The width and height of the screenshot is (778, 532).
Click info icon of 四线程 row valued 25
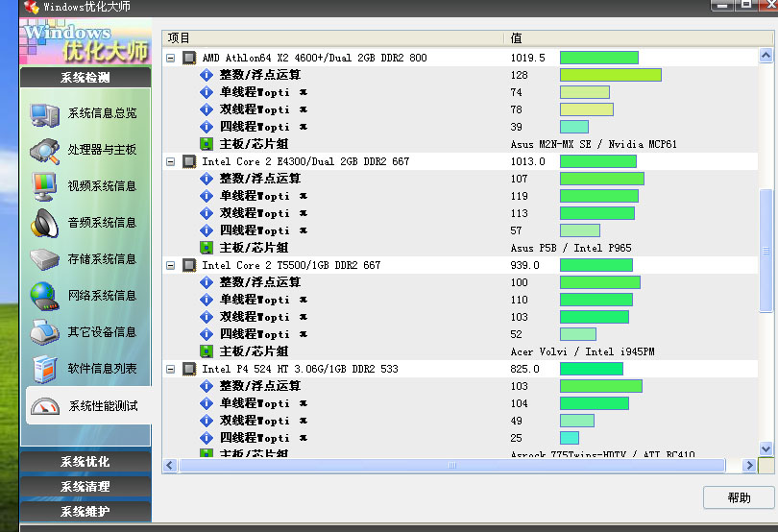tap(207, 438)
